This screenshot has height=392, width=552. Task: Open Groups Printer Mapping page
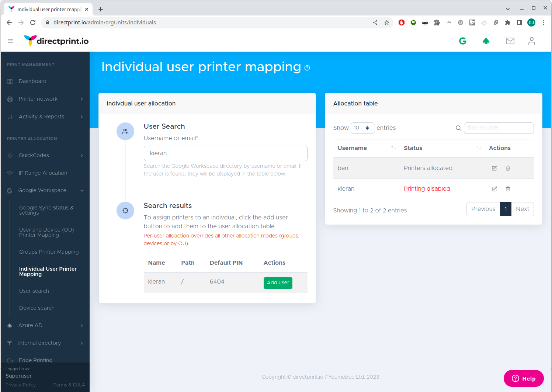tap(49, 252)
